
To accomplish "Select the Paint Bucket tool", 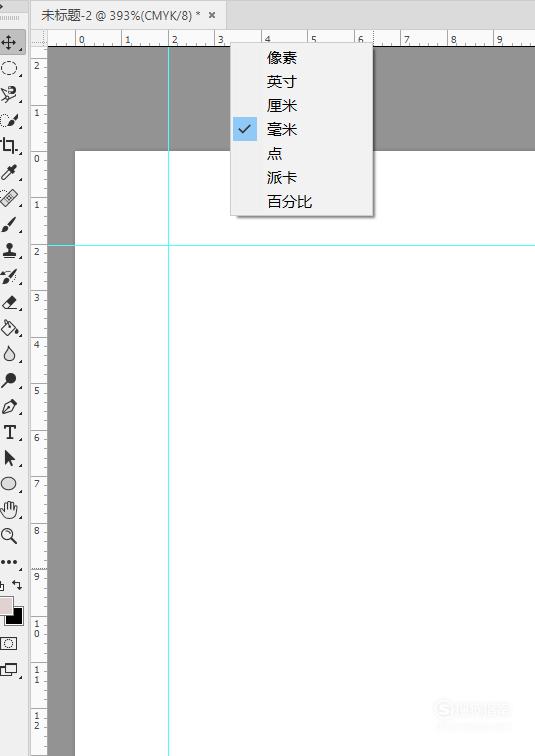I will tap(9, 328).
